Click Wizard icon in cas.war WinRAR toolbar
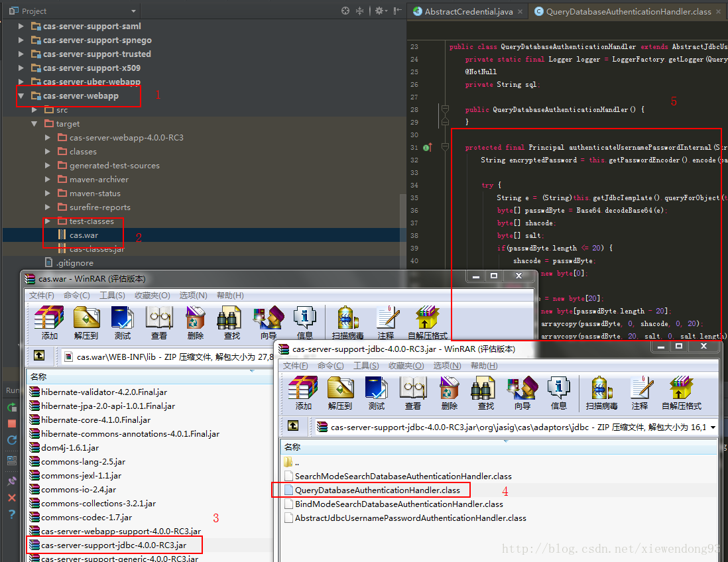Viewport: 728px width, 562px height. [x=269, y=318]
